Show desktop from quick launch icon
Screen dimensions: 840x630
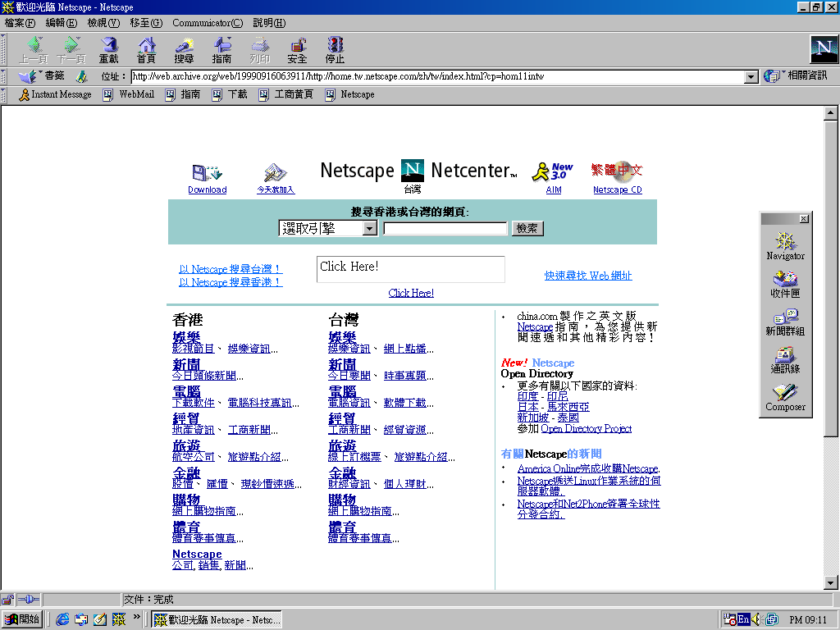(99, 619)
